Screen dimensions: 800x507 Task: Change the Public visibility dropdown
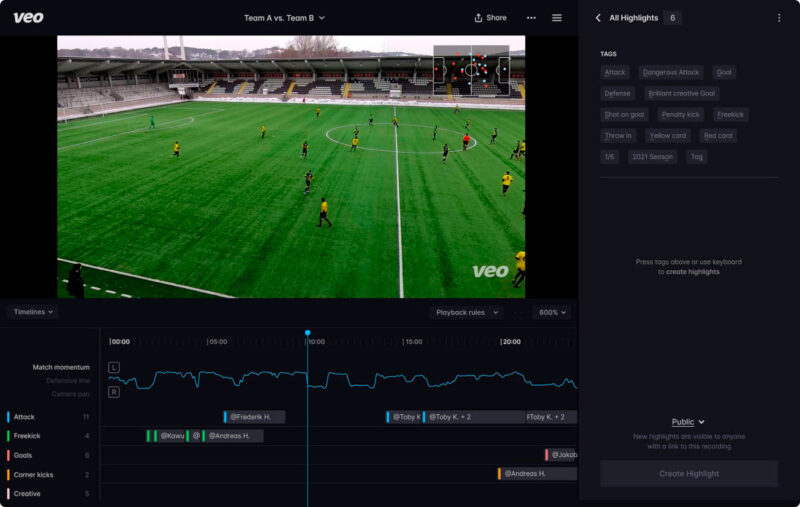(688, 422)
